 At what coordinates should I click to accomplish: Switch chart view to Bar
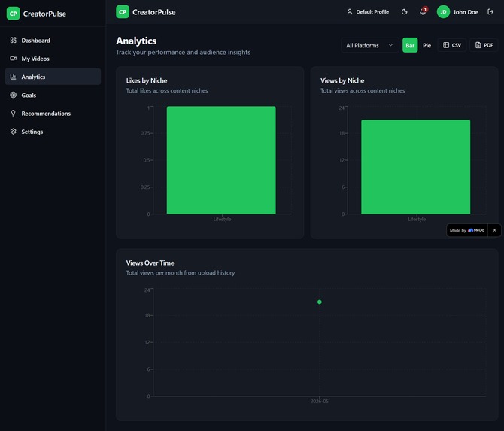(410, 45)
